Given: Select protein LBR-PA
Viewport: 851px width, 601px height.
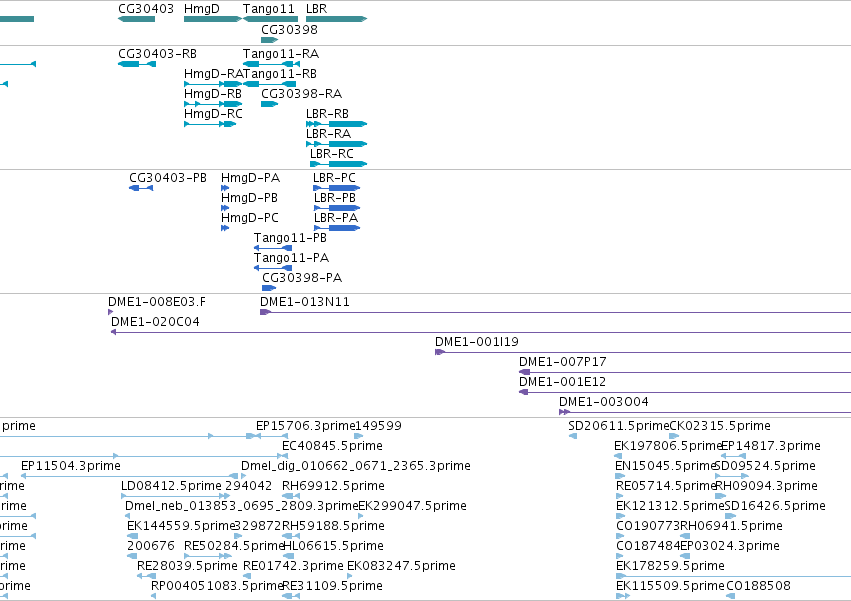Looking at the screenshot, I should [x=336, y=218].
